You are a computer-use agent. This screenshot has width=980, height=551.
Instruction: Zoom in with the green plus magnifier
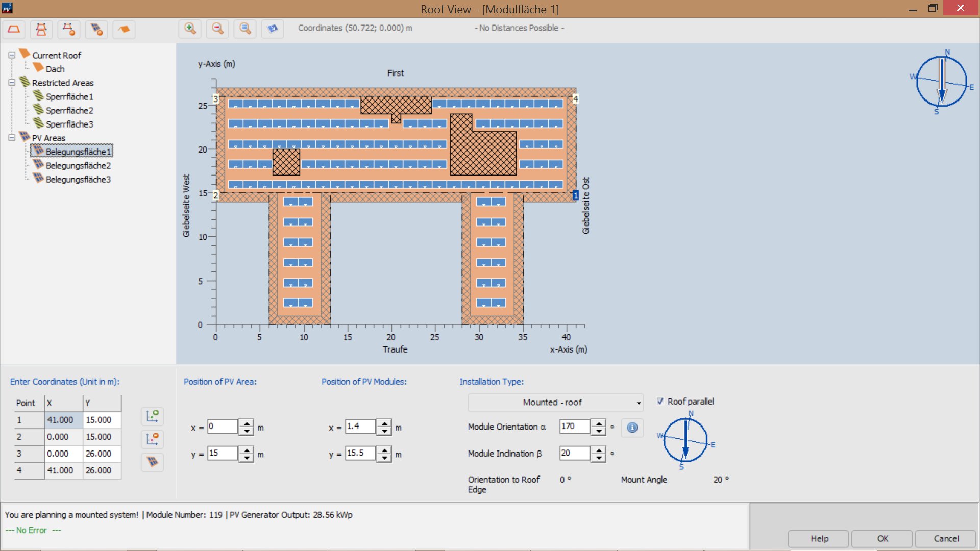coord(190,29)
